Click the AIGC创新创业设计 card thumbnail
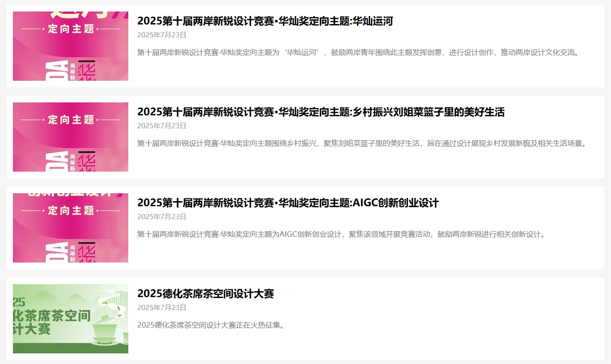This screenshot has height=364, width=611. (71, 228)
